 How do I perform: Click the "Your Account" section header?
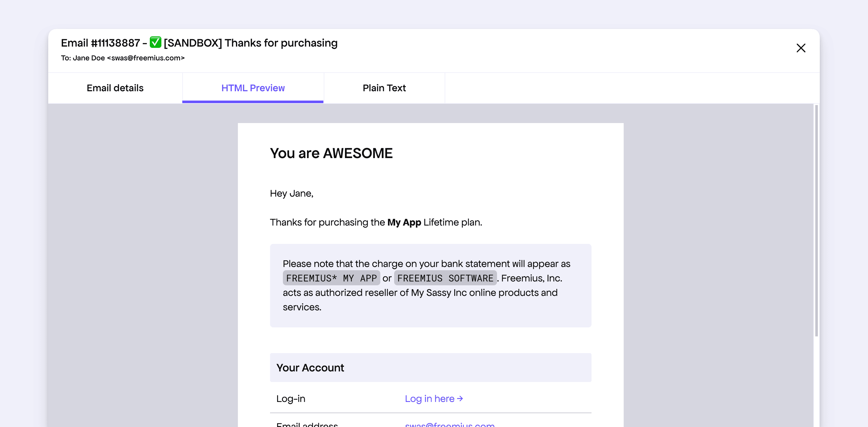[x=310, y=368]
